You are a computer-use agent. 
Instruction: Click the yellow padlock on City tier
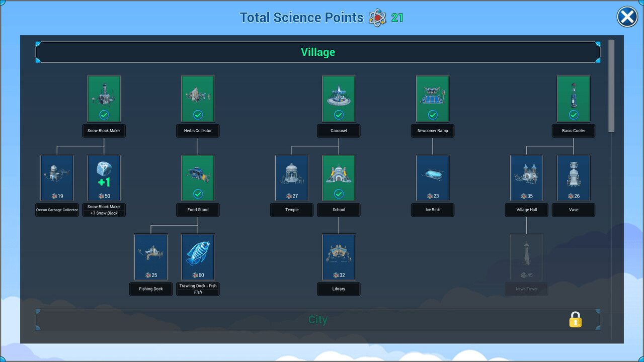575,320
